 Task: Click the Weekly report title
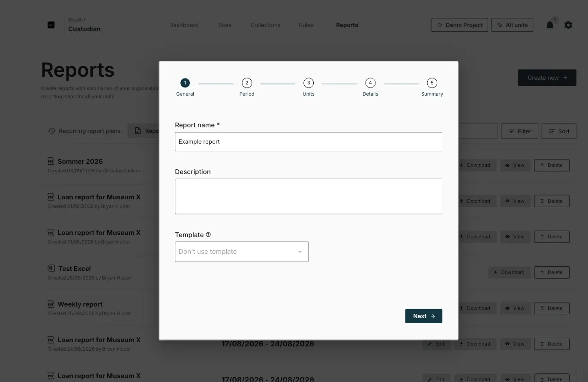point(80,304)
